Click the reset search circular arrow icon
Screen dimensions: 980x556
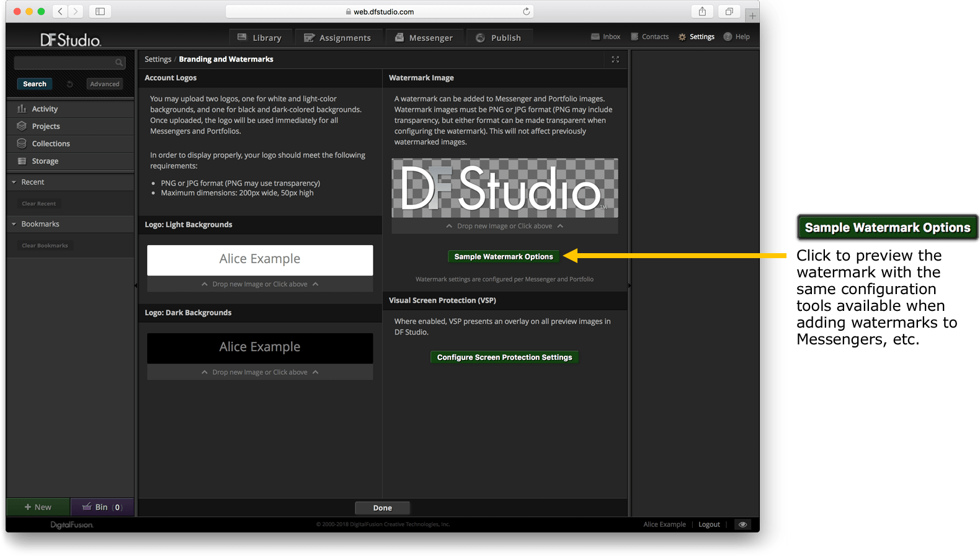pos(69,84)
